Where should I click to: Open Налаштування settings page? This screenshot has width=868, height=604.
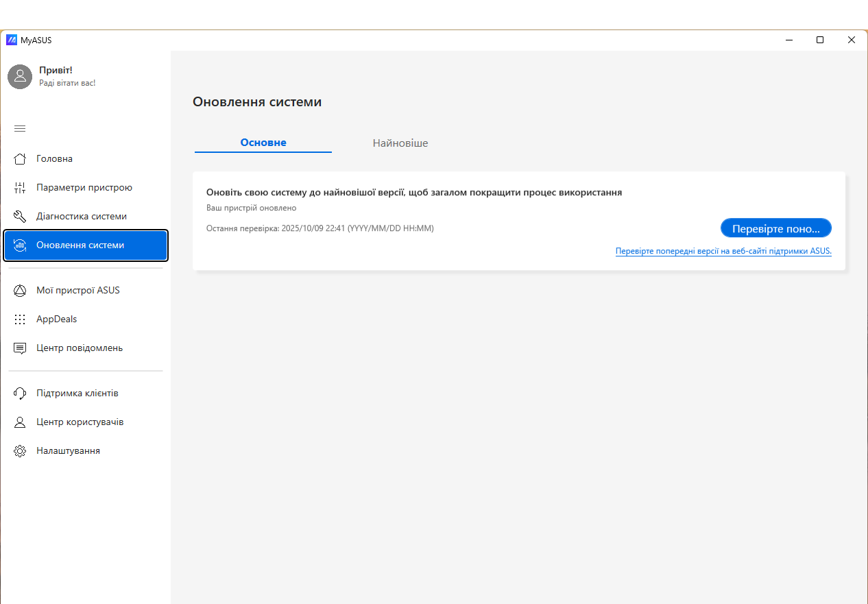click(x=86, y=451)
